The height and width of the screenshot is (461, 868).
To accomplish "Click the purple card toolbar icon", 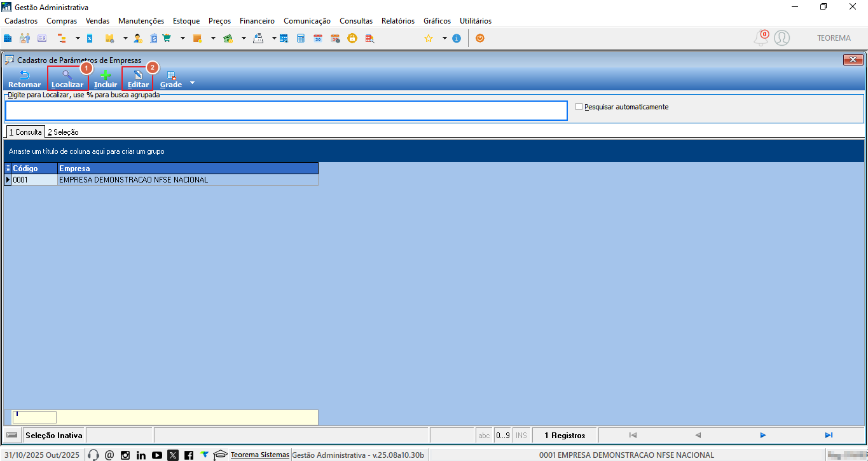I will (42, 38).
